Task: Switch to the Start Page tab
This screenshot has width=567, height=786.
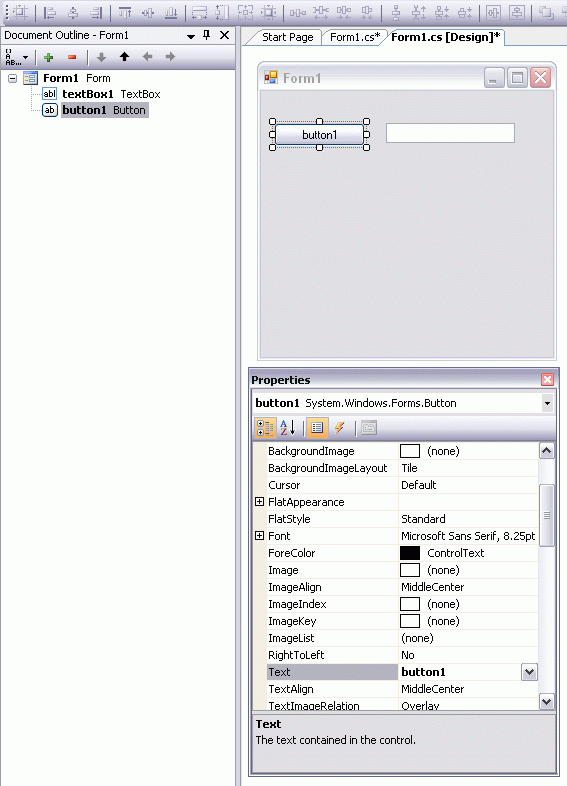Action: click(x=287, y=37)
